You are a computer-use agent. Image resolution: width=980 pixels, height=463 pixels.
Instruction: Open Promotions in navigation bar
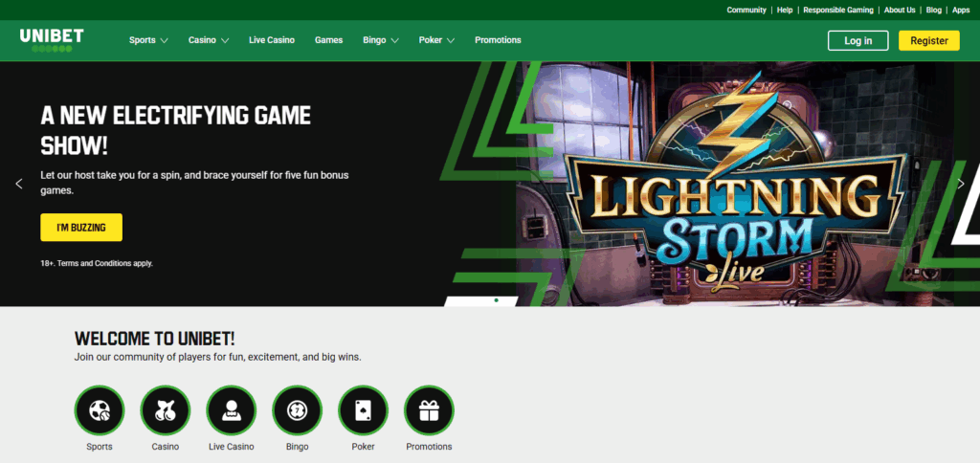click(498, 40)
